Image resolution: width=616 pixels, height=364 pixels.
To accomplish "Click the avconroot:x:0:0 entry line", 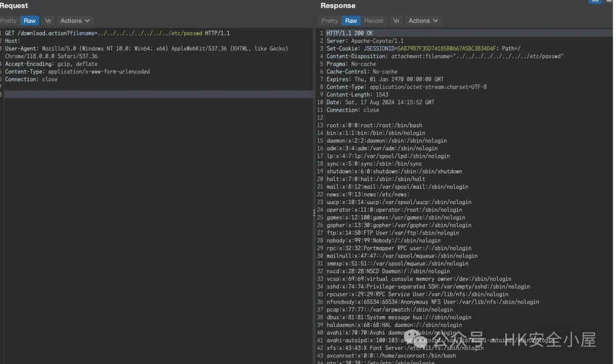I will [x=391, y=356].
